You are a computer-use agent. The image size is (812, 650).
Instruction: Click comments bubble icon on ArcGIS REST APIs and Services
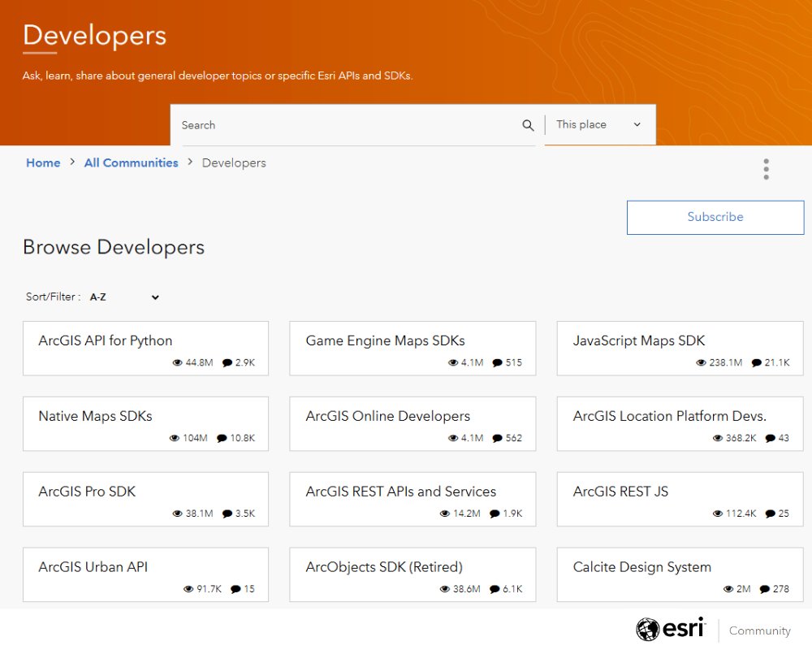click(x=494, y=513)
